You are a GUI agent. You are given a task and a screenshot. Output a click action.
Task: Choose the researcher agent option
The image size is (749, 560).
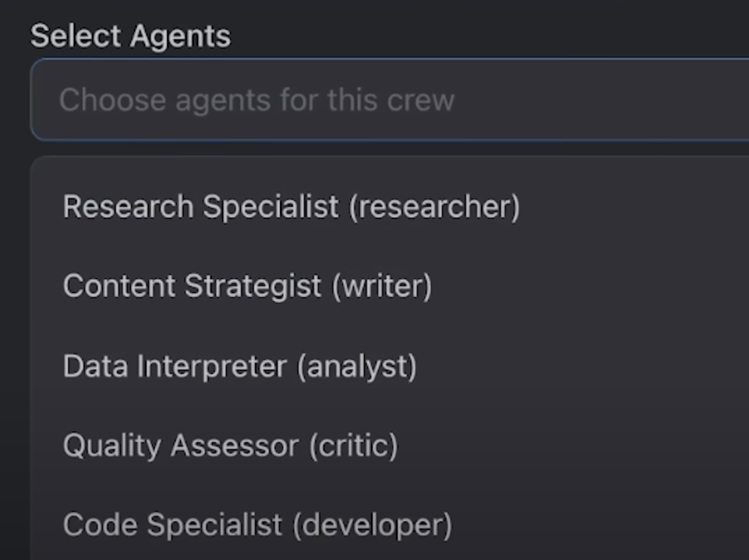click(x=291, y=206)
